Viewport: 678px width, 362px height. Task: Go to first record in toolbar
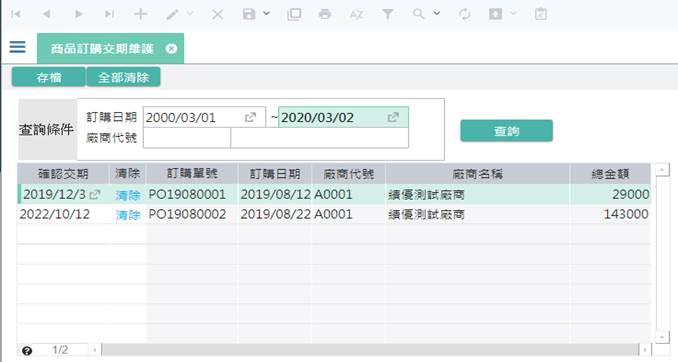tap(16, 14)
